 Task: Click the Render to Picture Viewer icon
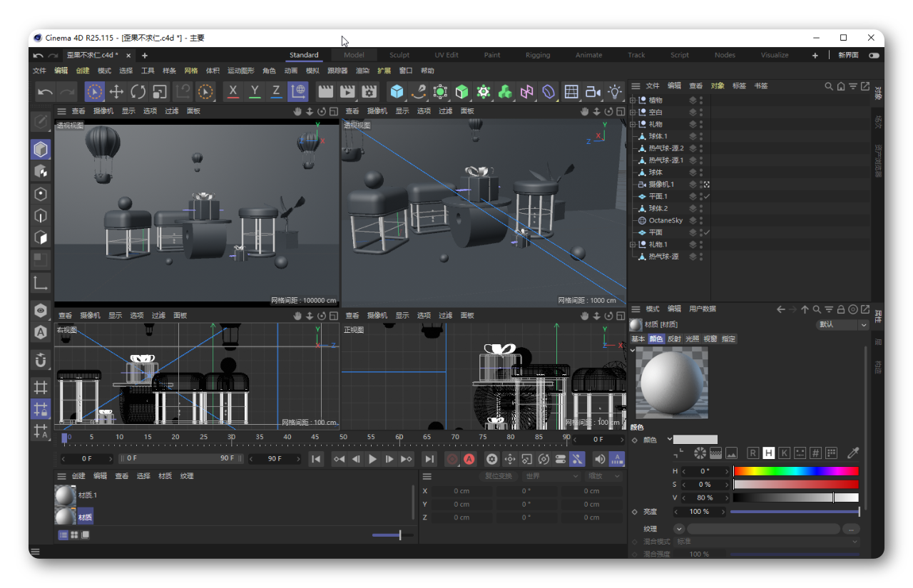click(346, 92)
